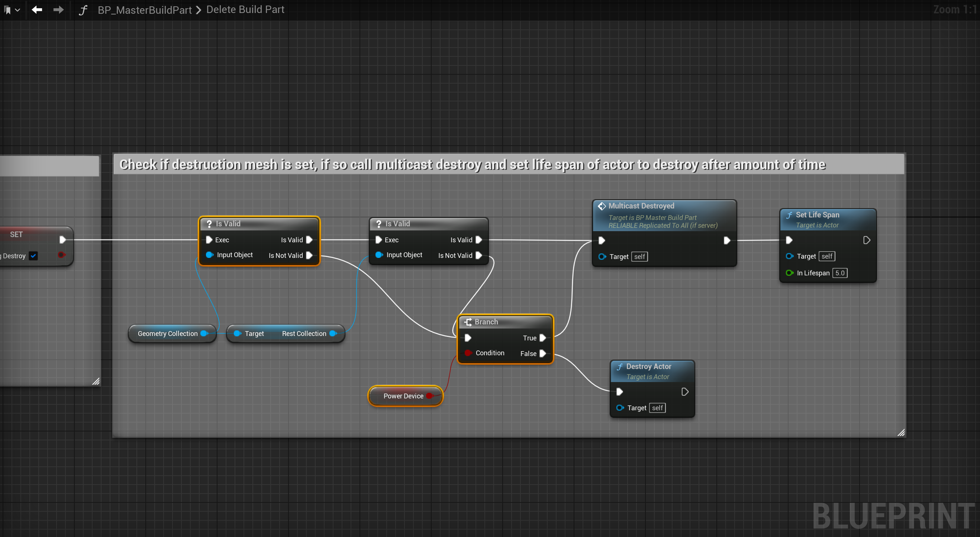Click the Power Device boolean output pin
980x537 pixels.
click(x=429, y=396)
